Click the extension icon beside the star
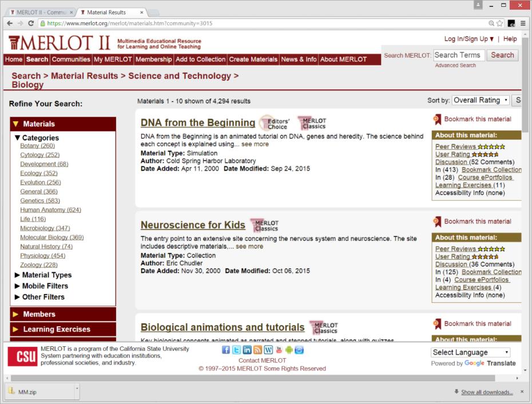 coord(511,23)
